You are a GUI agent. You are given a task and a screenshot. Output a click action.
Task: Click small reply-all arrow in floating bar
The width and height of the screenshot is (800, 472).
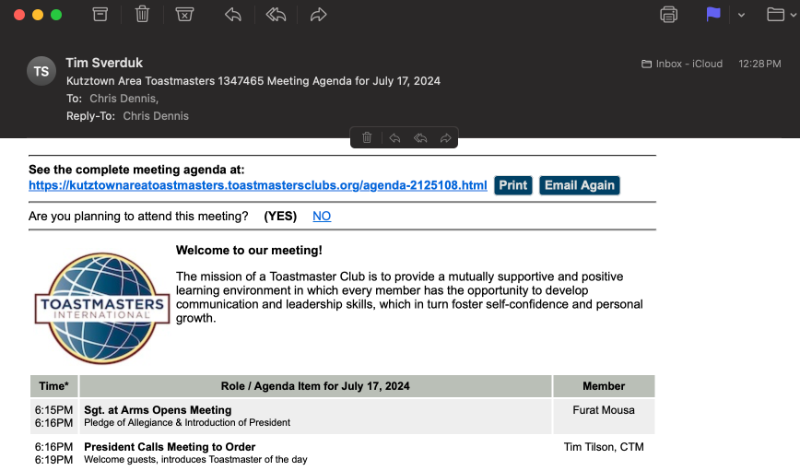click(x=420, y=138)
